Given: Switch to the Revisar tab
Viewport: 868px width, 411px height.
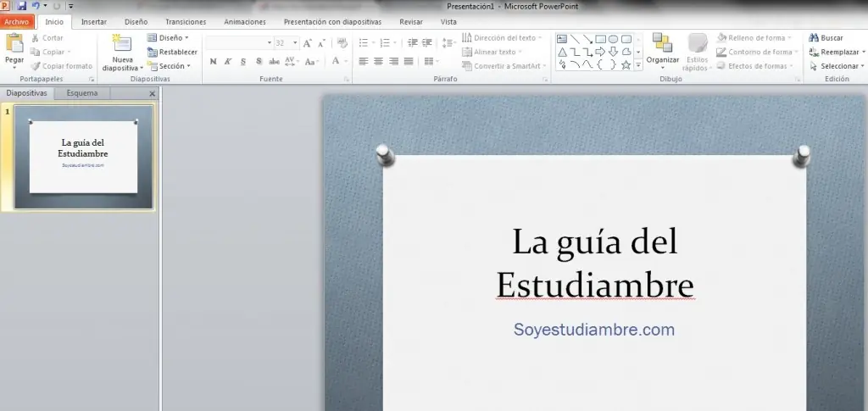Looking at the screenshot, I should coord(411,22).
